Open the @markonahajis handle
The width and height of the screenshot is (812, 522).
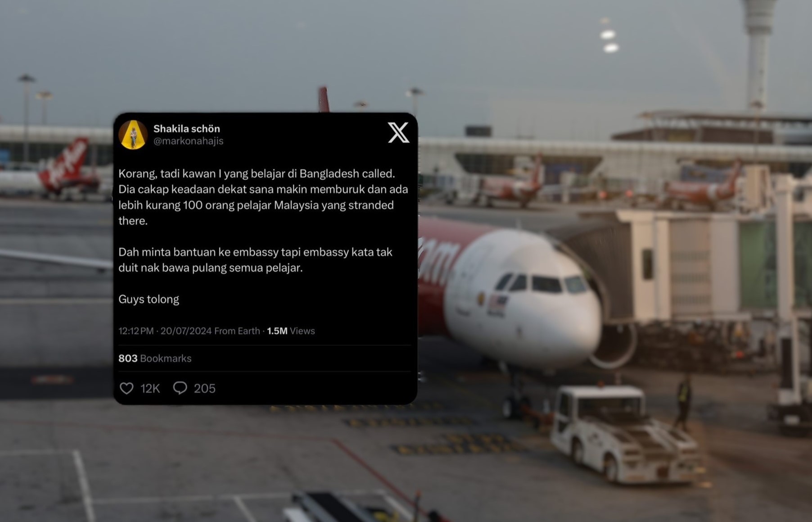pos(188,141)
